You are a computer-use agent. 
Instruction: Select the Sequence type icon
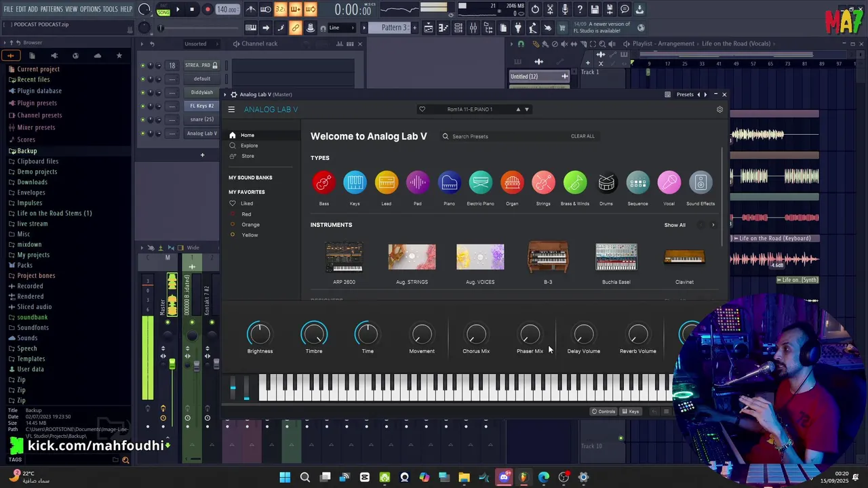tap(637, 182)
